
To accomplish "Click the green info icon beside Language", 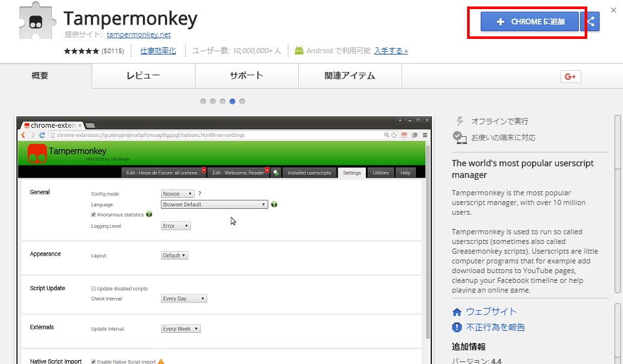I will click(x=274, y=204).
